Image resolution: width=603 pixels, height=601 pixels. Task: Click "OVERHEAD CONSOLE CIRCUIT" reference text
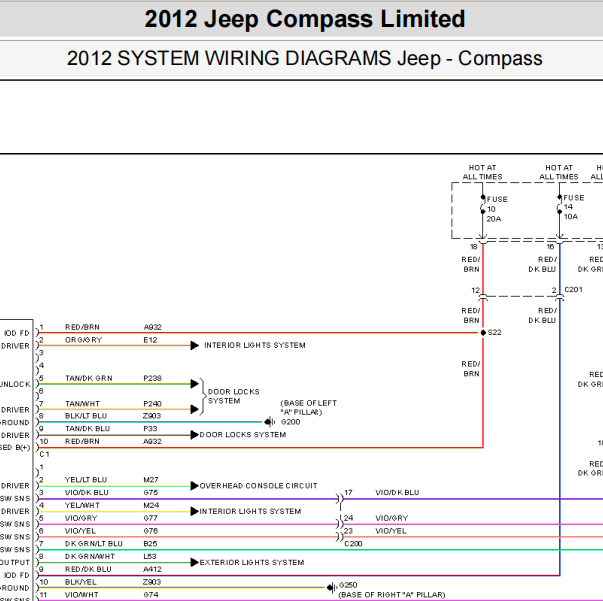[258, 486]
